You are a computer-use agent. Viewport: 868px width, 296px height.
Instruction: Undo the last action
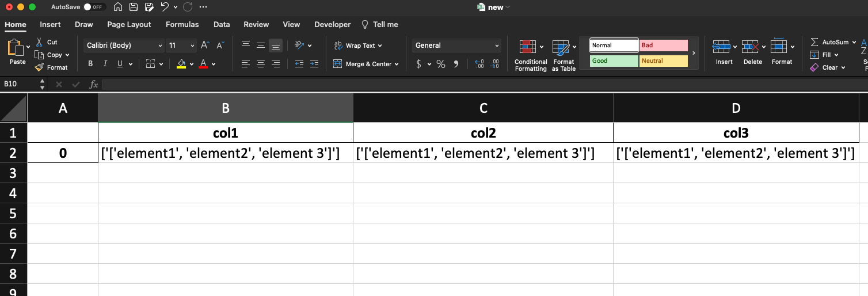(165, 7)
